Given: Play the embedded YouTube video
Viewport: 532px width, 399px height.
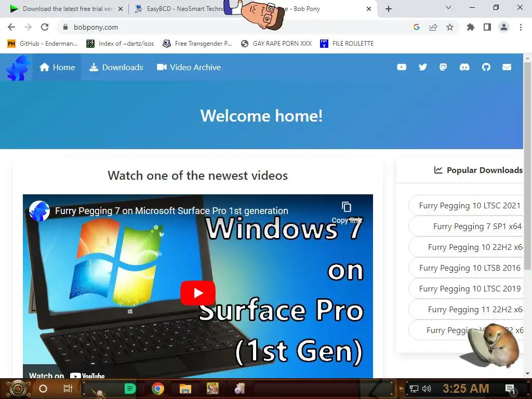Looking at the screenshot, I should click(x=198, y=293).
